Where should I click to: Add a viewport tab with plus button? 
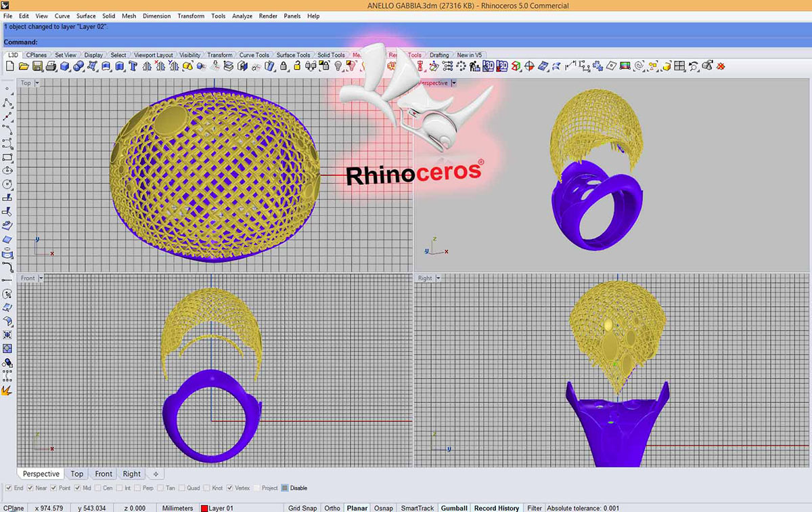(156, 474)
